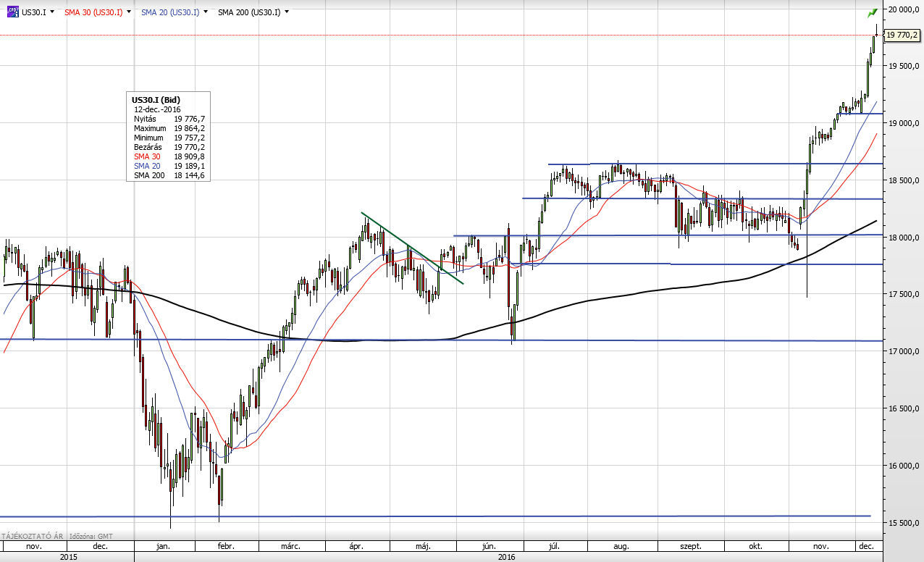
Task: Click the 17 500,0 price axis label
Action: coord(904,294)
